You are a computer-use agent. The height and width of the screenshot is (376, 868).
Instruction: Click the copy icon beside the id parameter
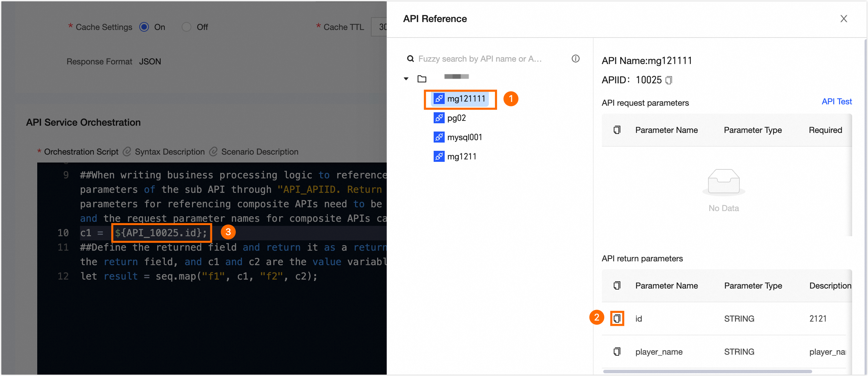[x=617, y=318]
